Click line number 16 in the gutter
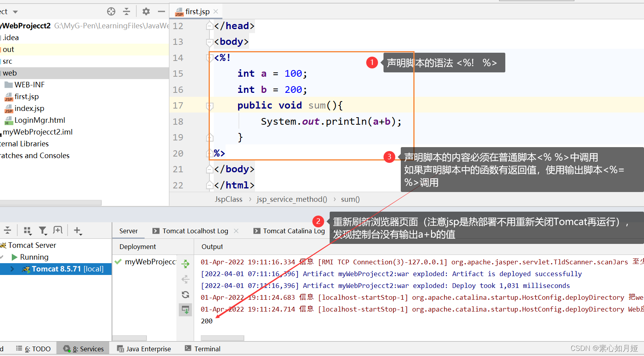 point(178,90)
